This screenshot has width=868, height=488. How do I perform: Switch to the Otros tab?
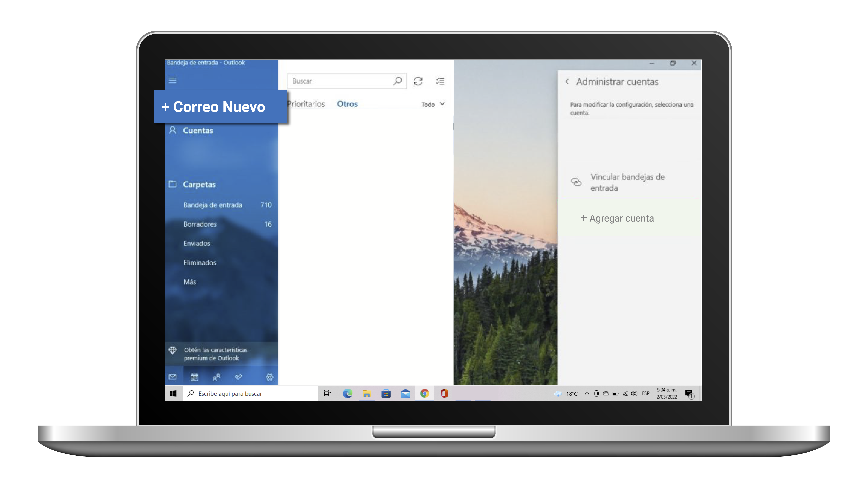pyautogui.click(x=347, y=104)
